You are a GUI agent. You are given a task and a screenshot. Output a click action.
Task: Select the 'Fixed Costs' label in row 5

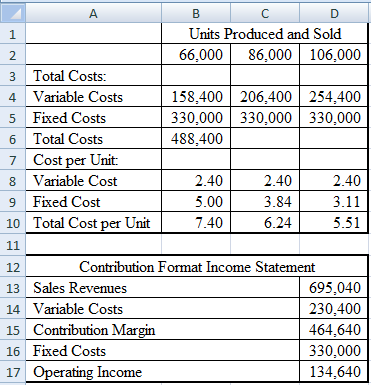(x=69, y=118)
